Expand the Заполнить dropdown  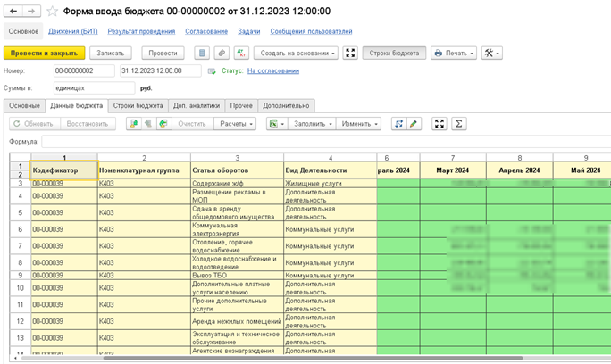[313, 124]
